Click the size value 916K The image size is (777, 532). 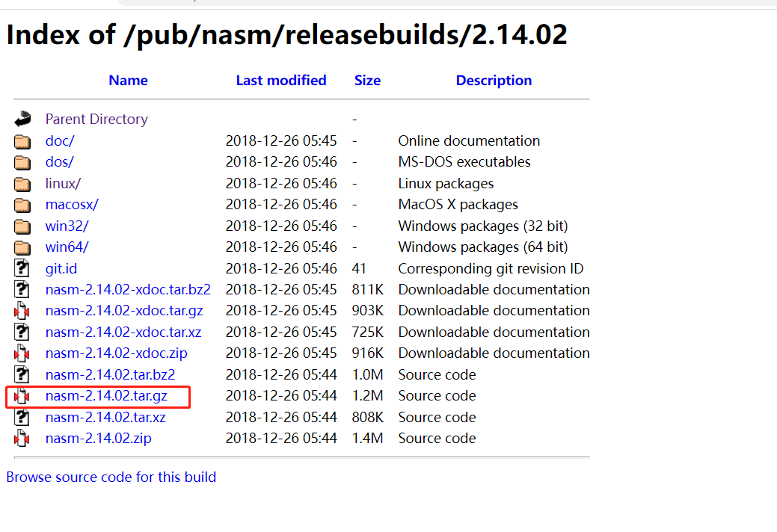point(368,353)
